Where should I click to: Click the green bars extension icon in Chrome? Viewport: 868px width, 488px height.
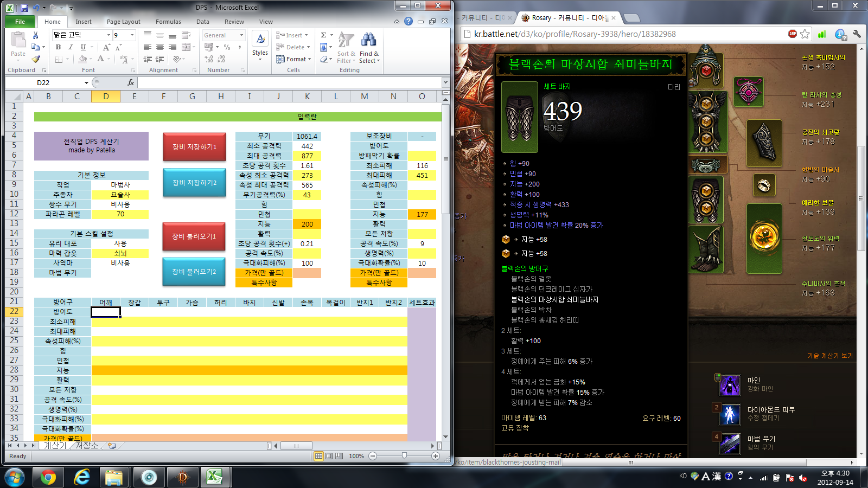click(822, 34)
